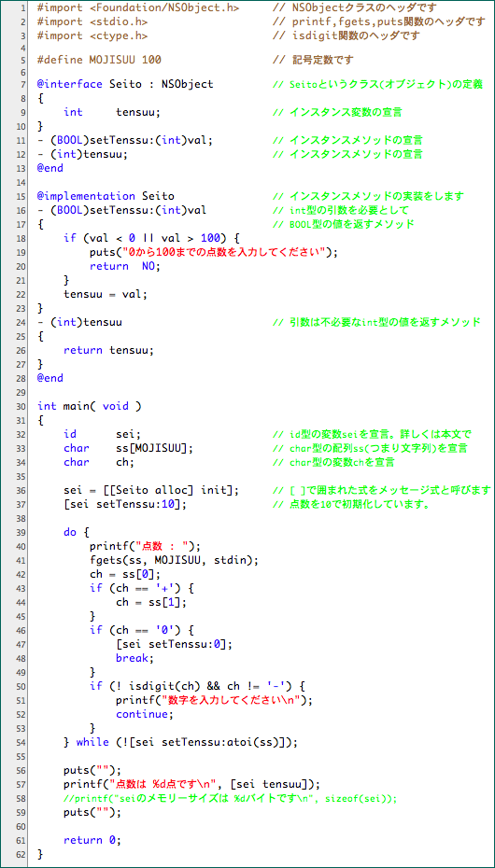This screenshot has height=868, width=495.
Task: Click the 'continue;' keyword on line 52
Action: 144,714
